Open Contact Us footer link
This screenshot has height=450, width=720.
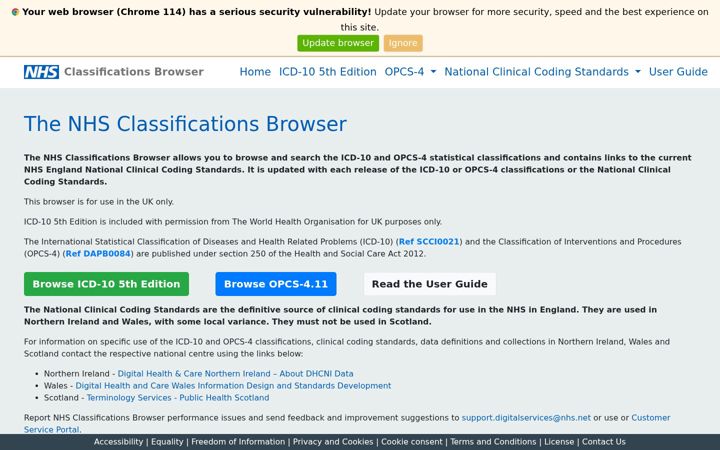(x=603, y=442)
